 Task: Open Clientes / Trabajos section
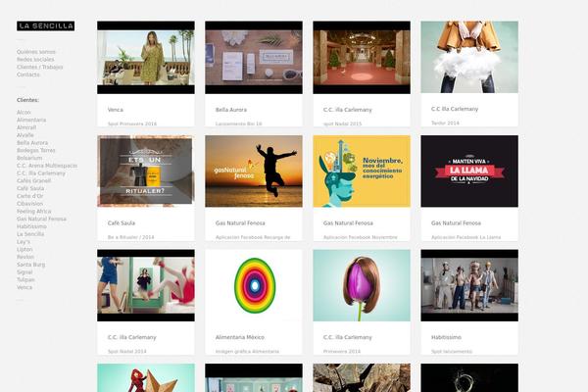[x=40, y=67]
